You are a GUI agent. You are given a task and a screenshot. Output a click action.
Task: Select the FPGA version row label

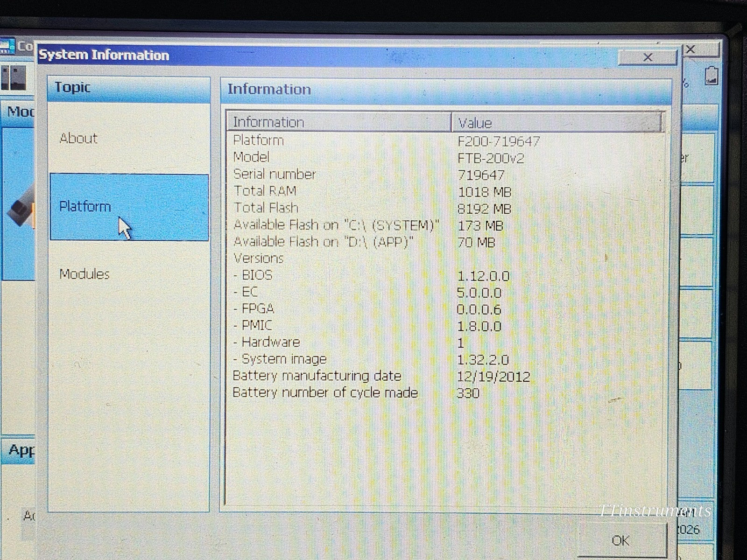[x=254, y=308]
